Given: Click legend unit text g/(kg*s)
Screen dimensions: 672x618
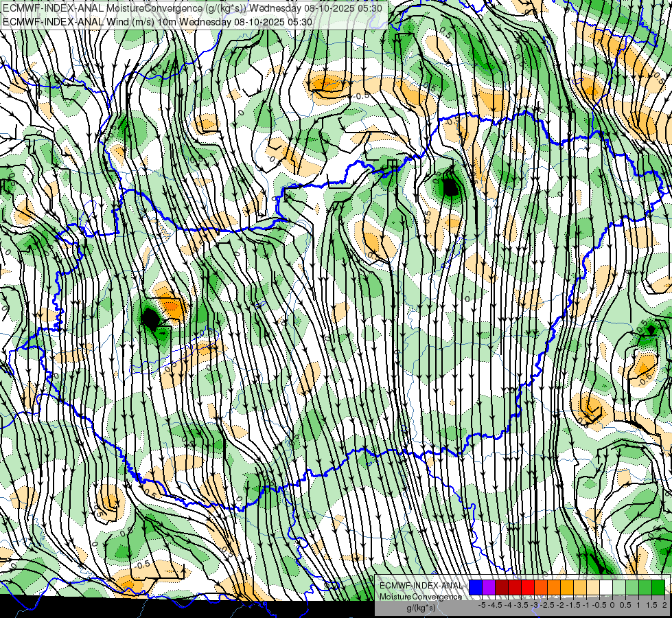Looking at the screenshot, I should point(421,608).
